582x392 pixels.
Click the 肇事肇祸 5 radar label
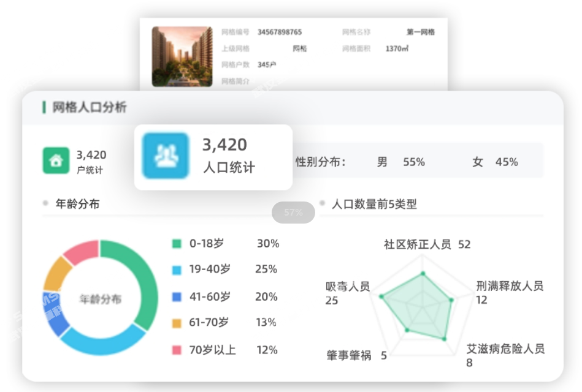point(357,355)
